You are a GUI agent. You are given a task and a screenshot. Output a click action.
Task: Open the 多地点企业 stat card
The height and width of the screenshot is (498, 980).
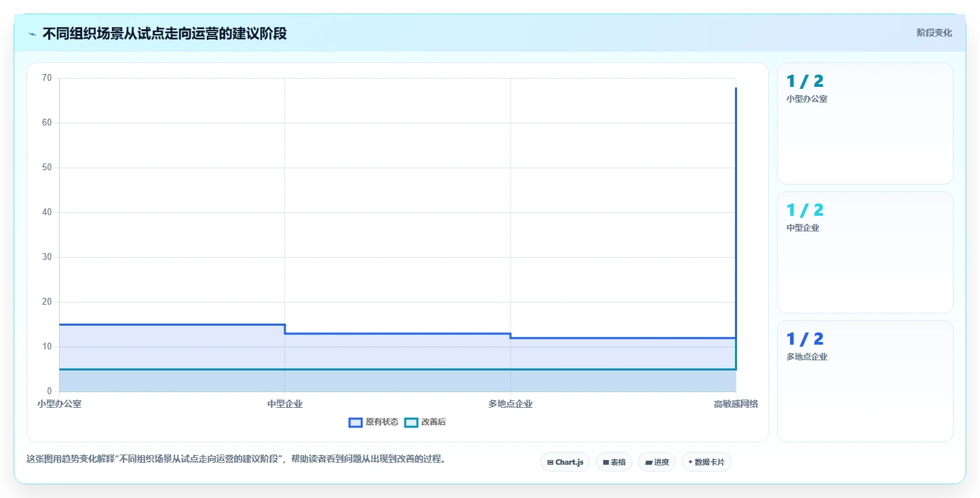pos(865,381)
